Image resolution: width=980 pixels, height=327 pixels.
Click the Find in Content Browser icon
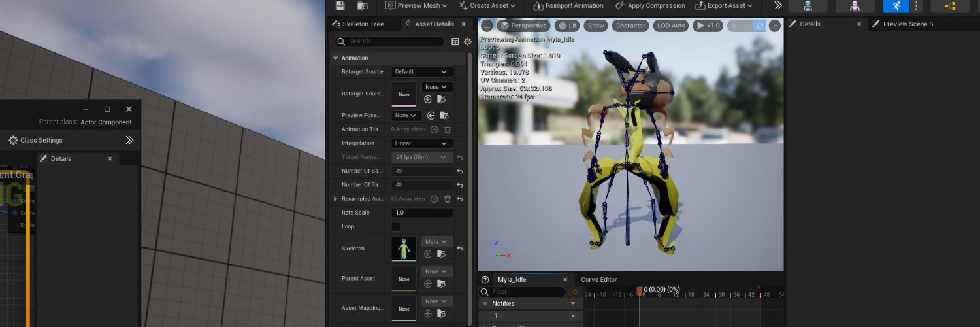click(x=363, y=5)
